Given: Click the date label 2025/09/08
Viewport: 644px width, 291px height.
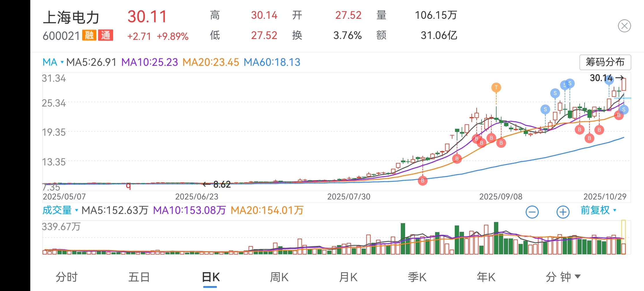Looking at the screenshot, I should pos(501,197).
